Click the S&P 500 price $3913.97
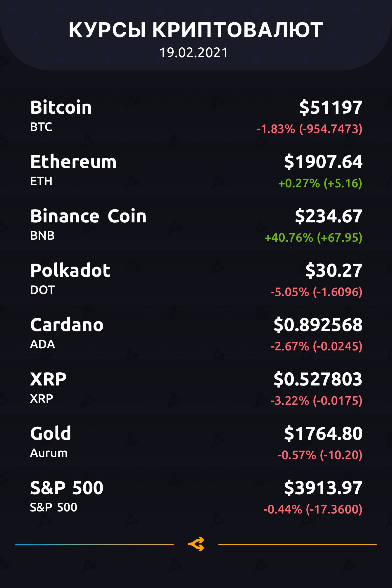Image resolution: width=392 pixels, height=588 pixels. (323, 488)
